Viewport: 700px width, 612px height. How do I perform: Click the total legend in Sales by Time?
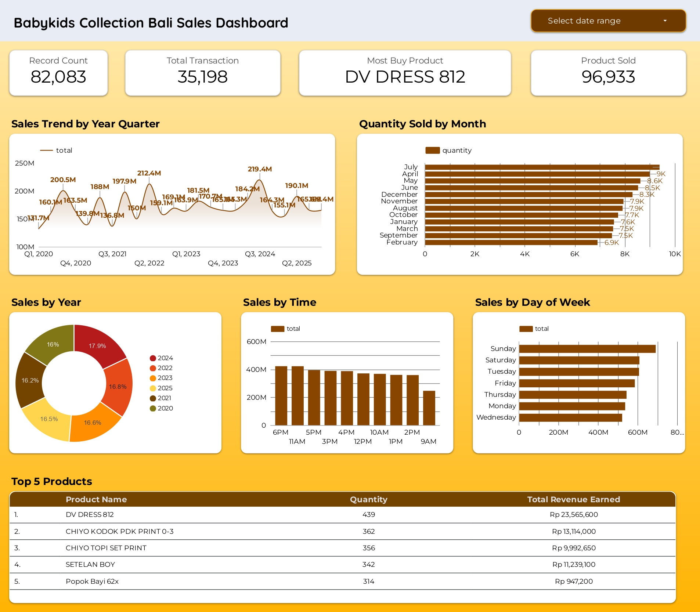tap(286, 329)
